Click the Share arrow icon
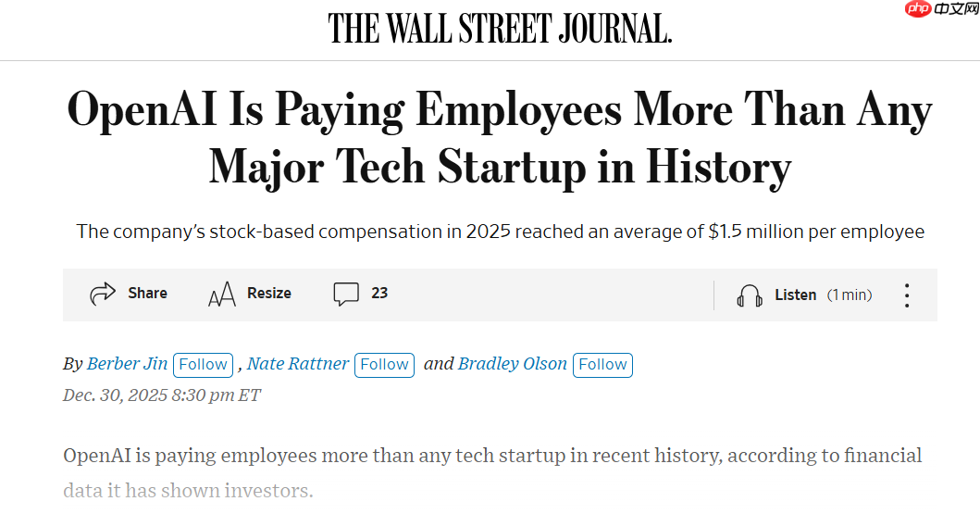Viewport: 980px width, 514px height. click(x=102, y=295)
